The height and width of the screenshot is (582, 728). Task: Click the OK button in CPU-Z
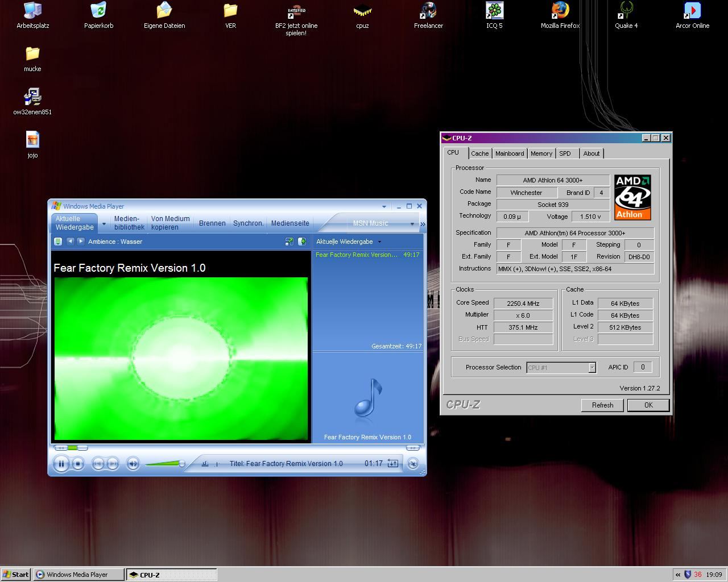648,405
